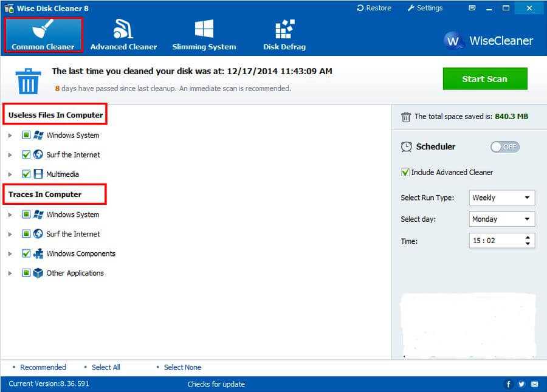Toggle the Scheduler OFF switch
Screen dimensions: 547x392
tap(505, 146)
